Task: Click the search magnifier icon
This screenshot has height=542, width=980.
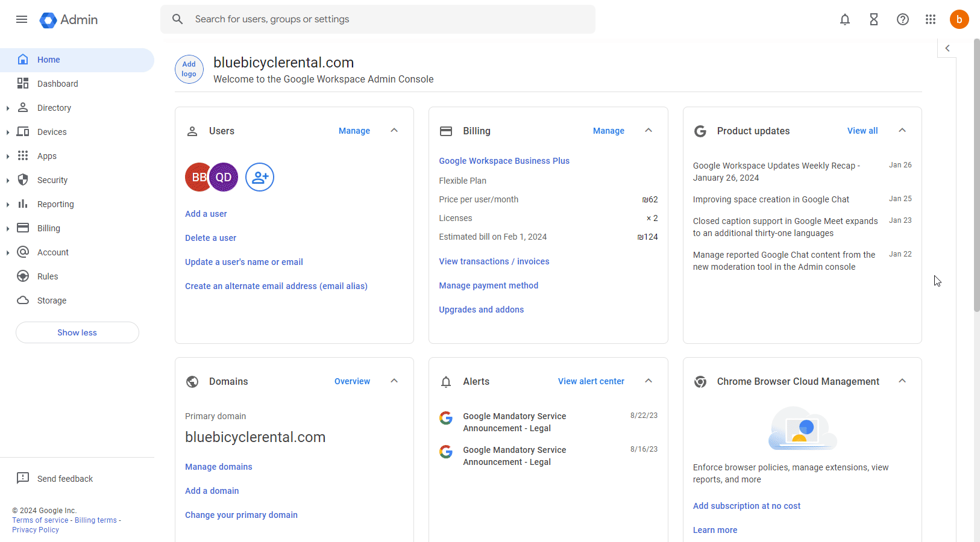Action: (x=177, y=19)
